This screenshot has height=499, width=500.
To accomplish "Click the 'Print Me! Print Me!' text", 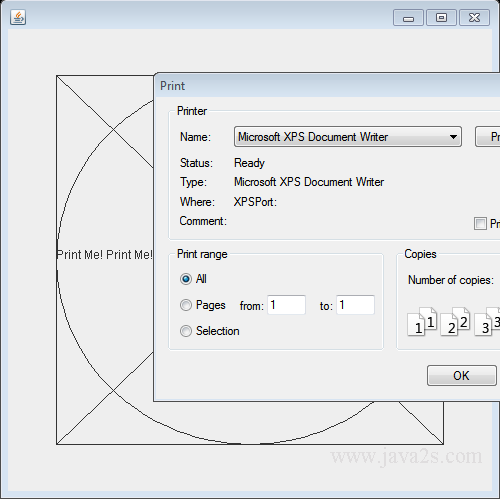I will click(x=105, y=255).
